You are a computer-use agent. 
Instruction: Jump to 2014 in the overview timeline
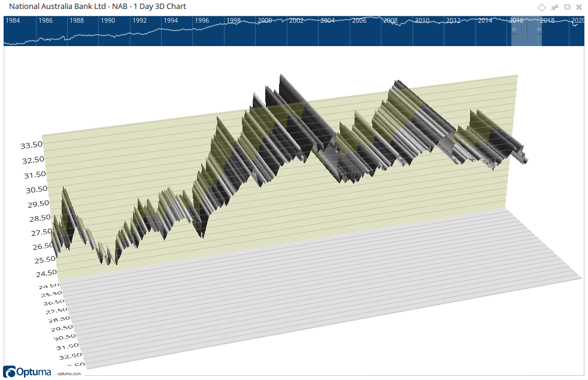(x=485, y=20)
